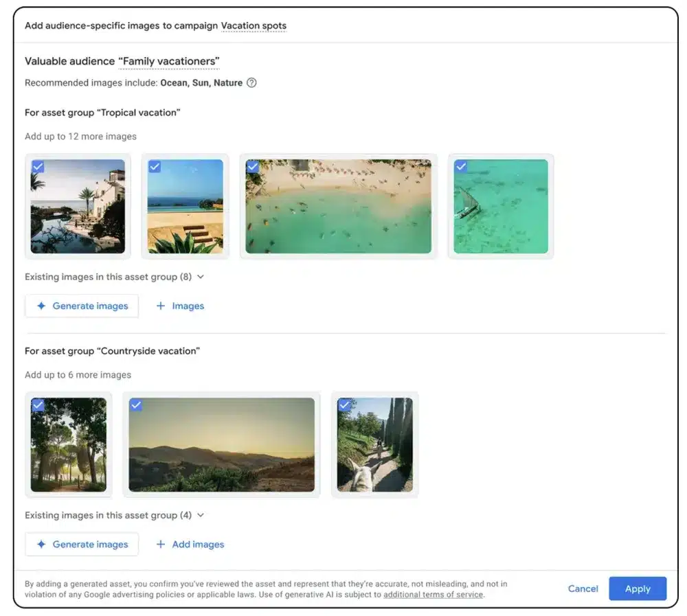Click the plus icon next to Images
Viewport: 687px width, 616px height.
pos(159,306)
